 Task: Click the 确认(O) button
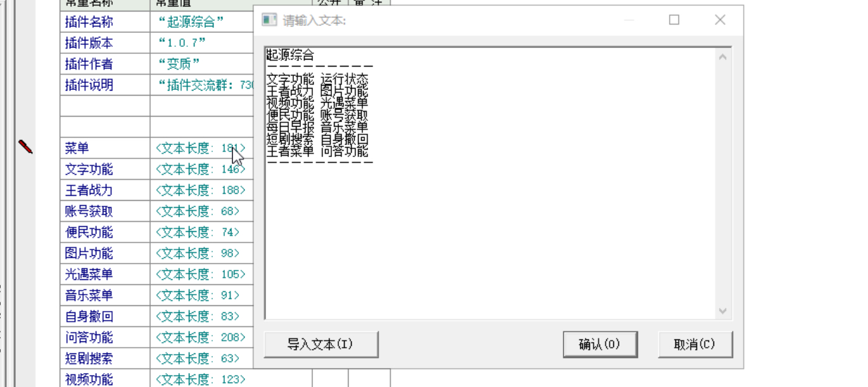599,345
